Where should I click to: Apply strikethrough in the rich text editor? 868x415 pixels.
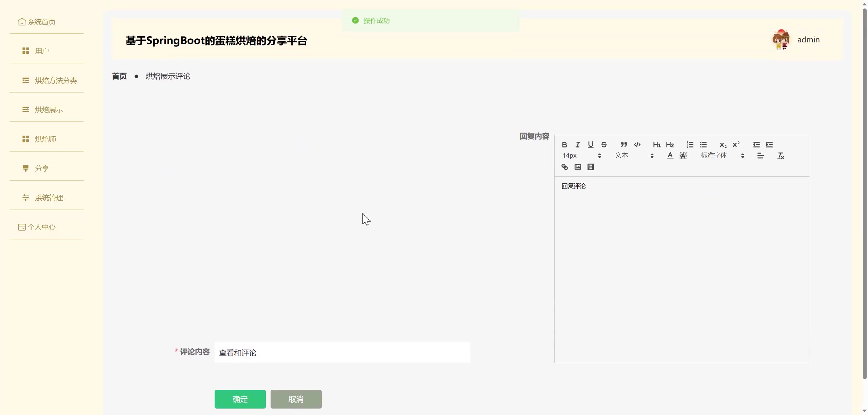(x=604, y=145)
